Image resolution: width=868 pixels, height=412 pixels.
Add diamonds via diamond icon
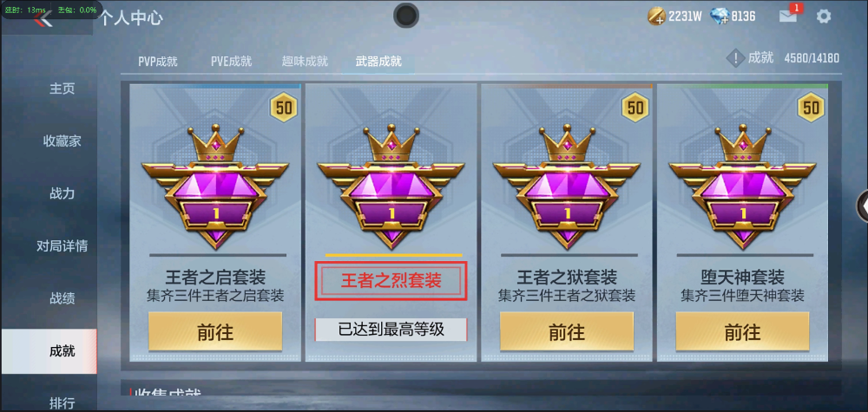pyautogui.click(x=719, y=16)
